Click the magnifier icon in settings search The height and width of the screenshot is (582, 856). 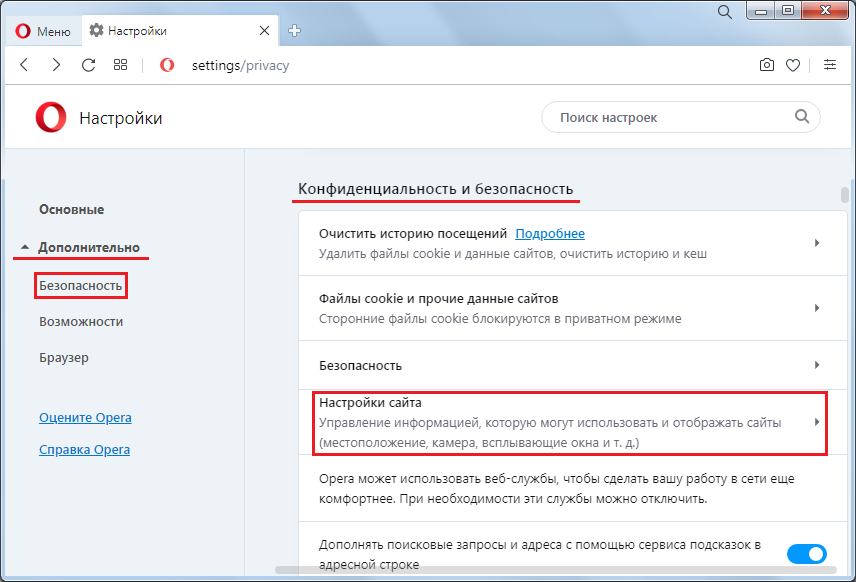pos(801,116)
